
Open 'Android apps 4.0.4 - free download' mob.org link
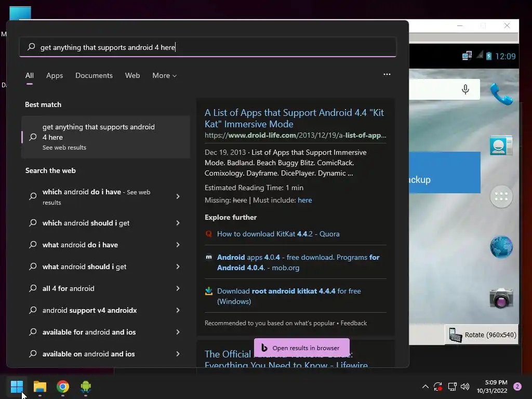click(x=298, y=262)
